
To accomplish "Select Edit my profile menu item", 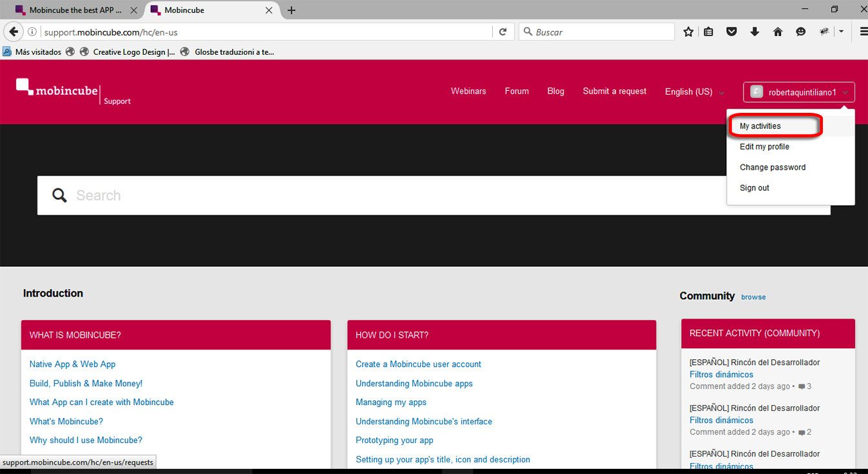I will click(x=764, y=147).
